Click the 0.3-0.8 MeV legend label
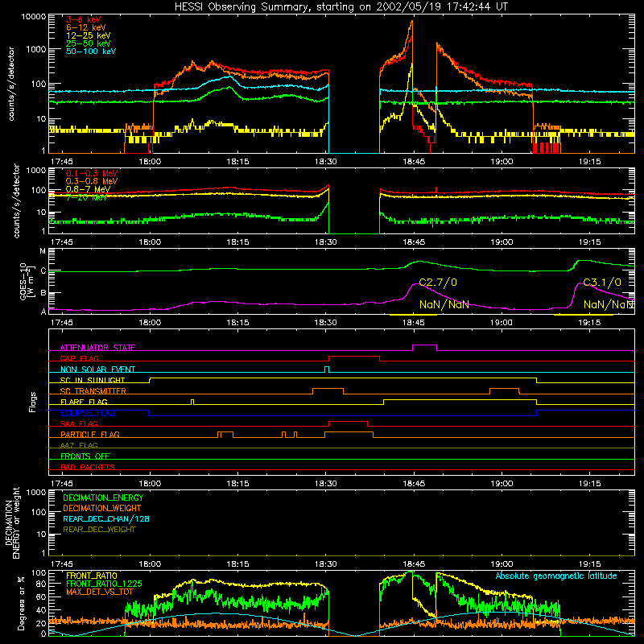This screenshot has width=644, height=644. (92, 181)
